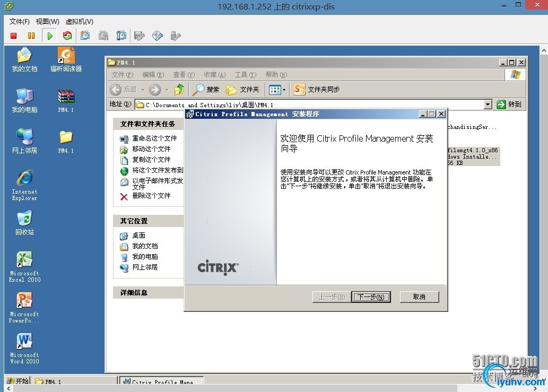The height and width of the screenshot is (392, 548).
Task: Open the 收藏(A) favorites menu
Action: 214,74
